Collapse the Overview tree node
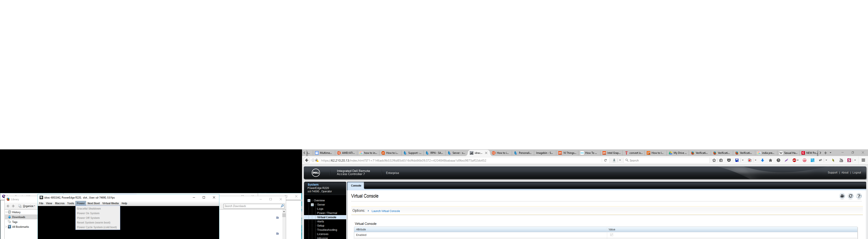The image size is (868, 239). [309, 200]
